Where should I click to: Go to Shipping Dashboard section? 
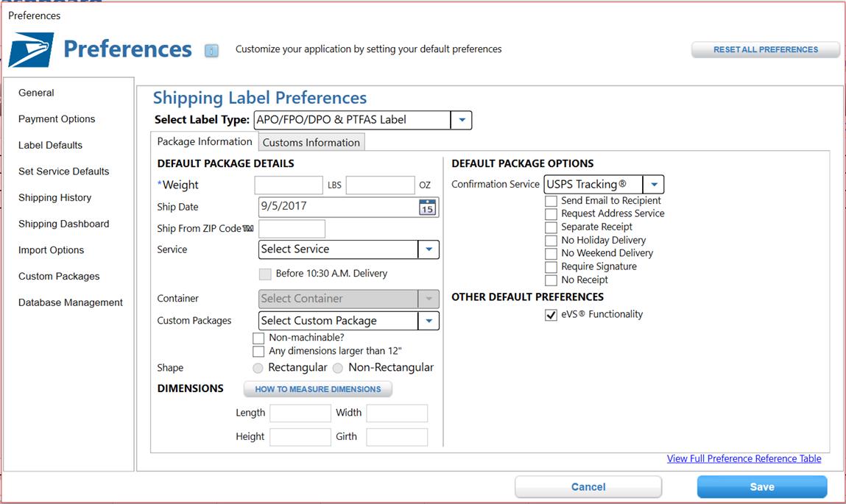click(x=63, y=224)
